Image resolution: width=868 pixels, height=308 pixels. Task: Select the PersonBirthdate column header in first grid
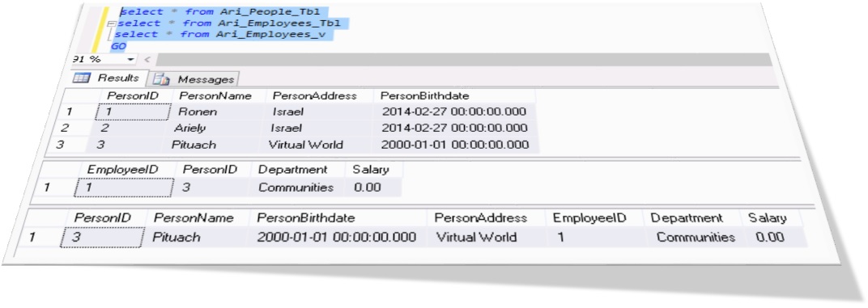454,96
